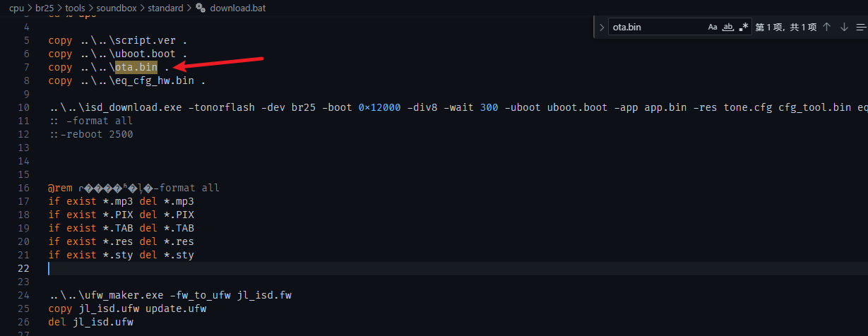Click on isd_download.exe text
Screen dimensions: 868x336
[132, 107]
